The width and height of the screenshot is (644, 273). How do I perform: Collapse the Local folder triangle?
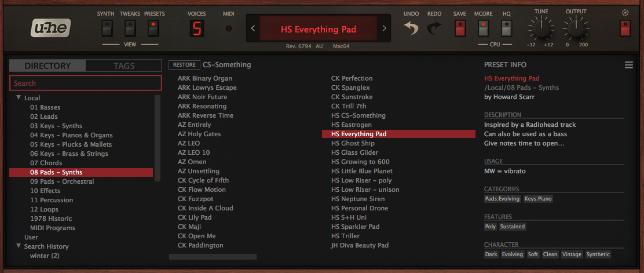(19, 98)
